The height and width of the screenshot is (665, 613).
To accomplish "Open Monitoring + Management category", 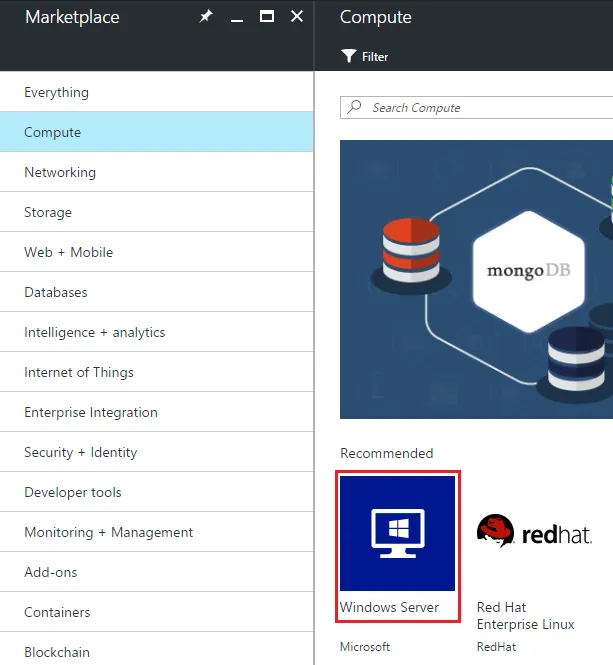I will click(x=157, y=532).
